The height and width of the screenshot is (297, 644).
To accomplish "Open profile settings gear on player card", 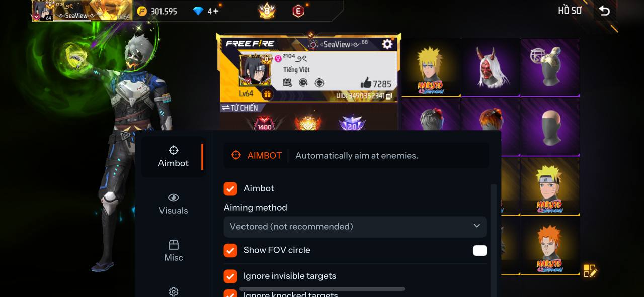I will point(387,44).
